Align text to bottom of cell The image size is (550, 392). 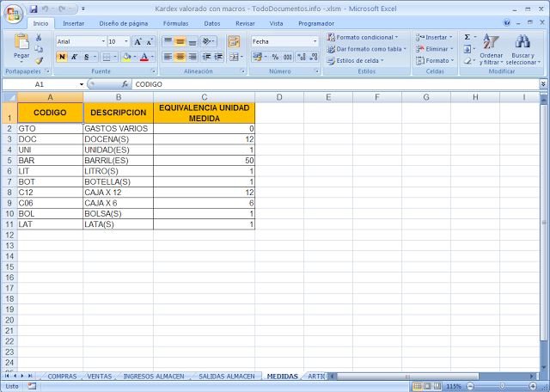[x=192, y=42]
